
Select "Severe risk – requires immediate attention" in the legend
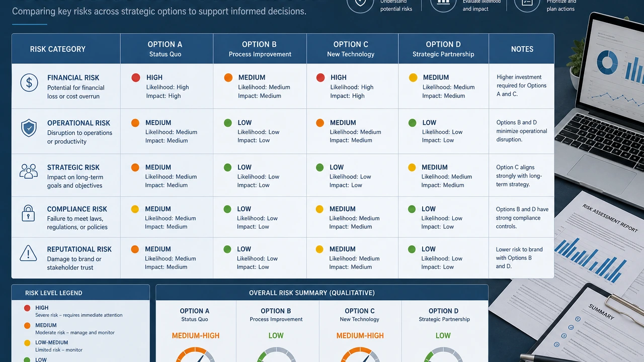(x=79, y=315)
